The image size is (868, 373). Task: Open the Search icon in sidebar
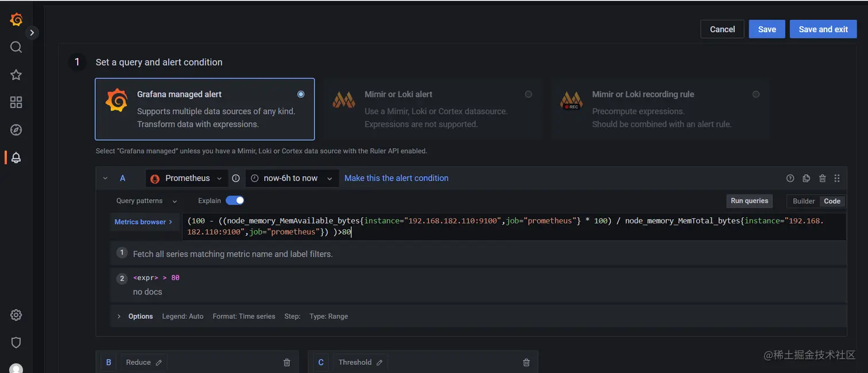tap(16, 47)
